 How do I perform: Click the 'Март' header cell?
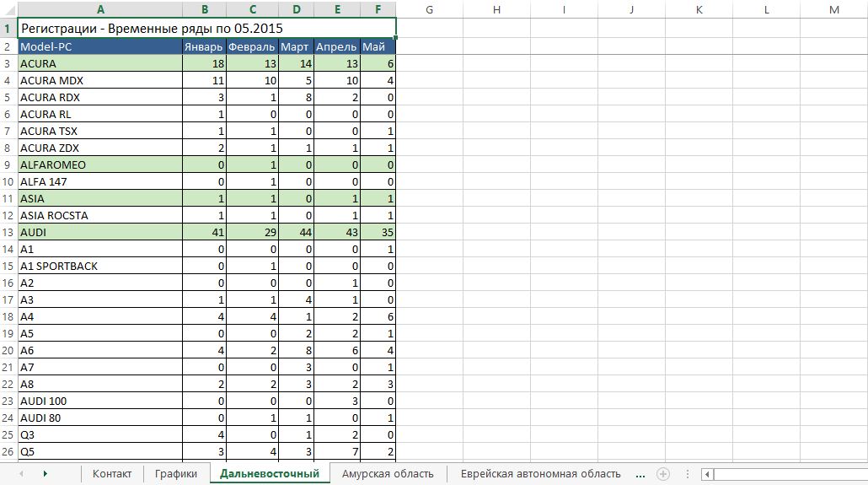click(x=296, y=47)
